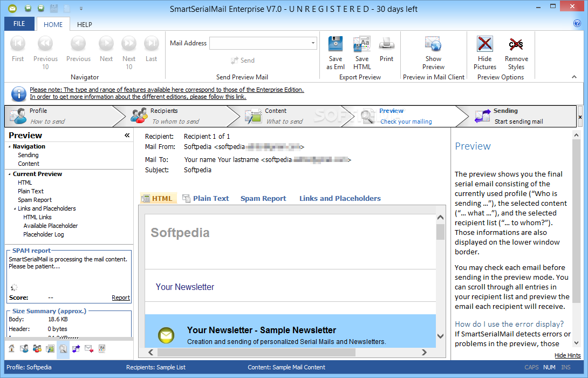Select Content in the Navigation tree
Image resolution: width=588 pixels, height=378 pixels.
point(29,164)
